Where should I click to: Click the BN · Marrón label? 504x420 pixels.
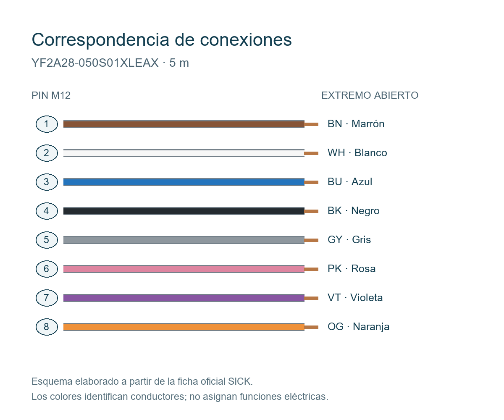(x=356, y=124)
